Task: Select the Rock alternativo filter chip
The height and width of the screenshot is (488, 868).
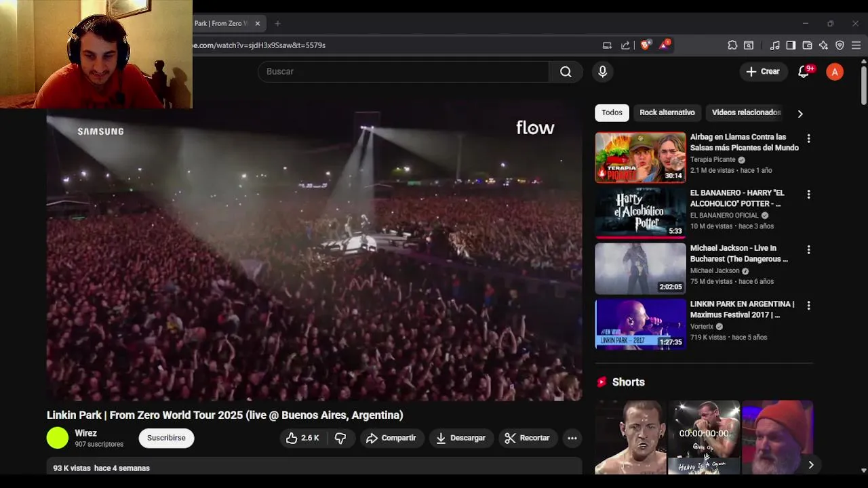Action: [x=667, y=113]
